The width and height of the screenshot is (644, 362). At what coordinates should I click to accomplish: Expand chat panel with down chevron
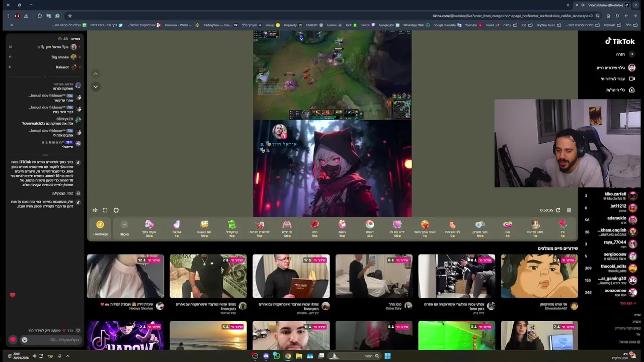(95, 86)
